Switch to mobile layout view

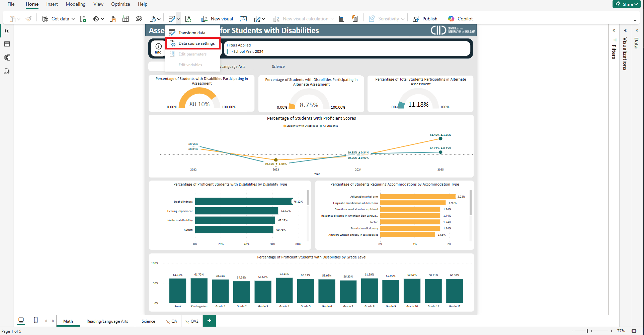(x=36, y=320)
